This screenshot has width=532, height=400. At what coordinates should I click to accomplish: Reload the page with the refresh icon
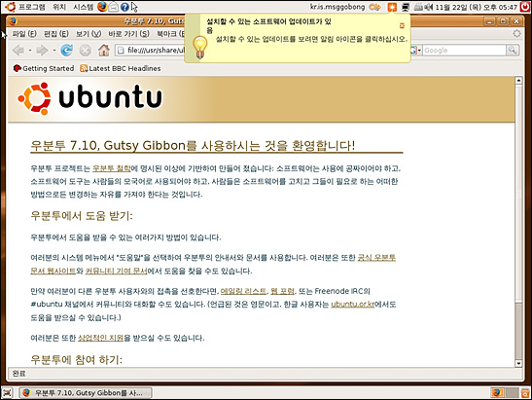pyautogui.click(x=67, y=51)
